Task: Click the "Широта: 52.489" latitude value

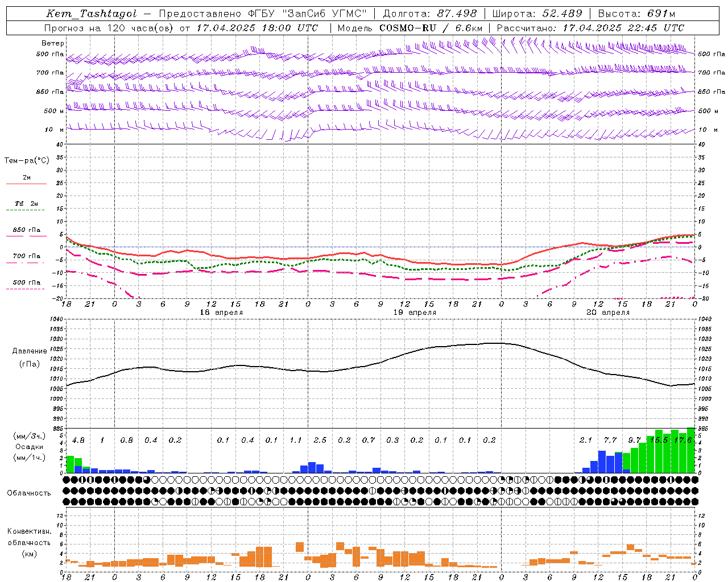Action: tap(537, 14)
